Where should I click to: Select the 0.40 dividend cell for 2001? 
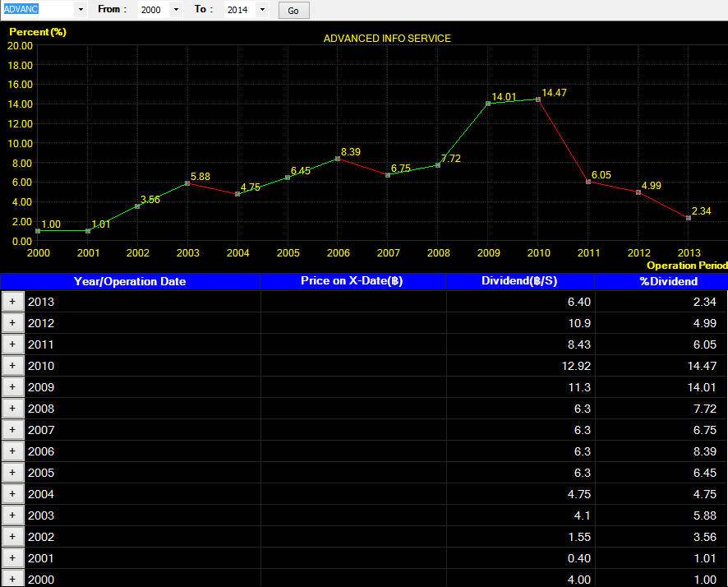pos(520,558)
